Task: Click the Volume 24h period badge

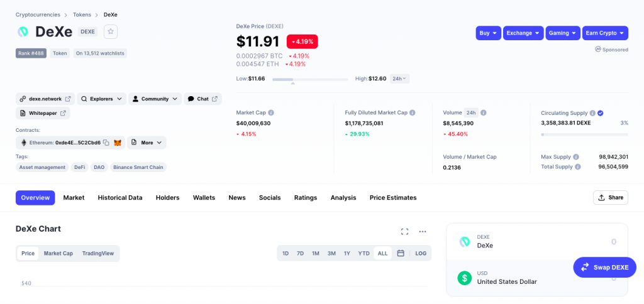Action: click(x=471, y=112)
